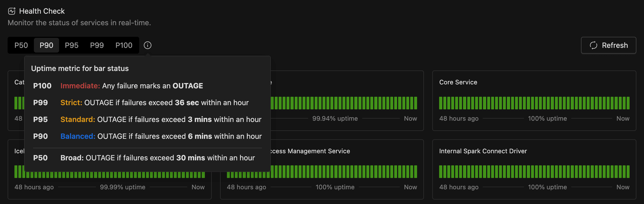Click the Internal Spark Connect Driver uptime bar
The height and width of the screenshot is (204, 644).
point(534,172)
